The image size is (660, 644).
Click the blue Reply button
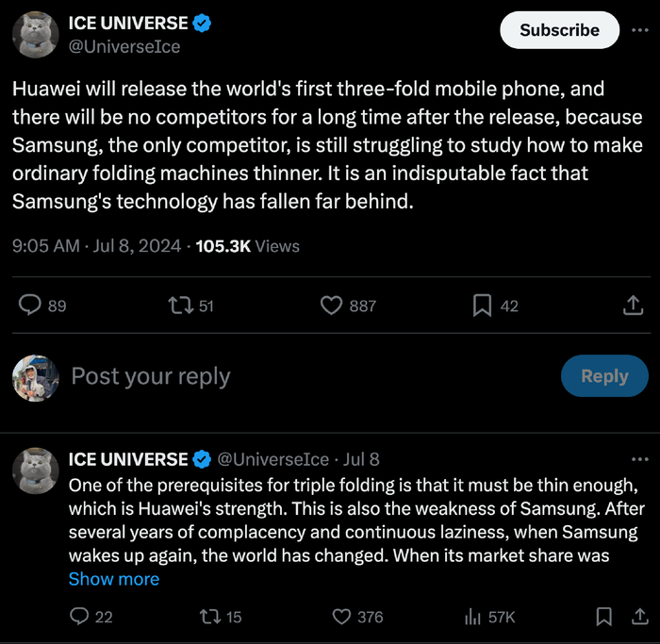604,376
